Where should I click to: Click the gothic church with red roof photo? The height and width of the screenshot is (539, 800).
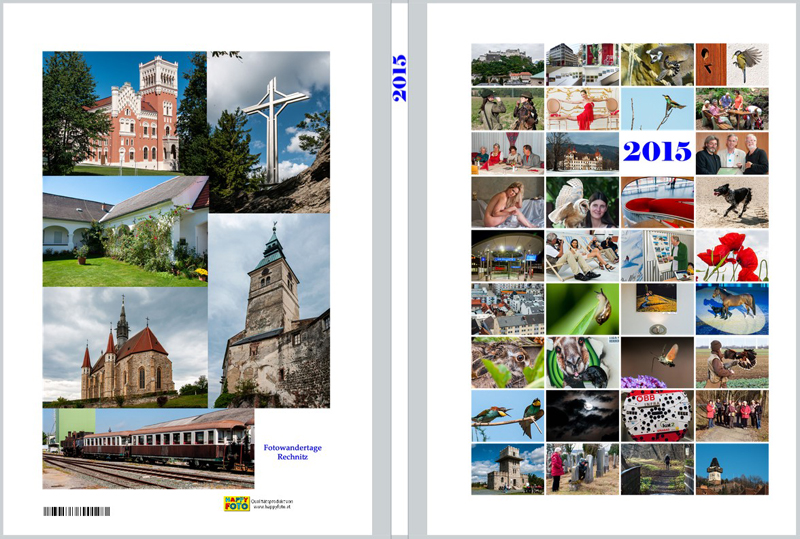point(125,347)
